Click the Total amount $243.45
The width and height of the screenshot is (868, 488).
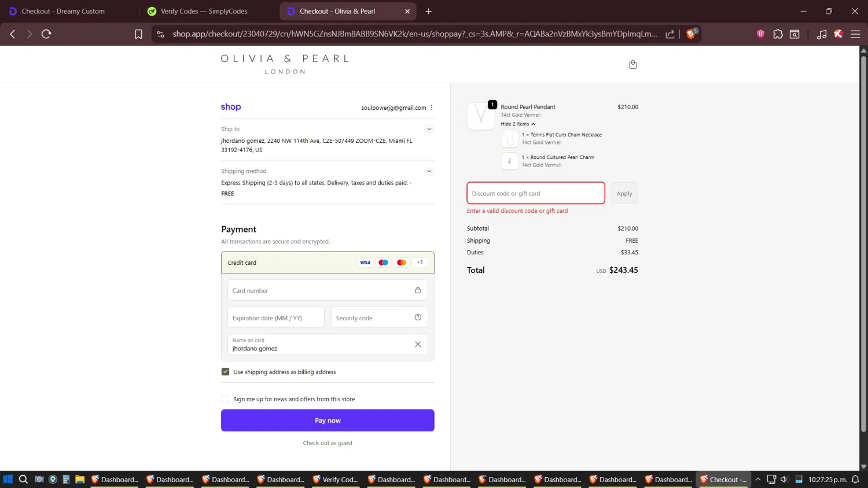[623, 270]
